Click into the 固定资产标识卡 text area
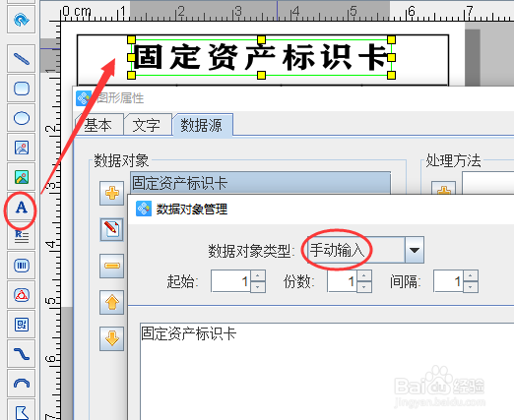Image resolution: width=514 pixels, height=420 pixels. point(327,371)
